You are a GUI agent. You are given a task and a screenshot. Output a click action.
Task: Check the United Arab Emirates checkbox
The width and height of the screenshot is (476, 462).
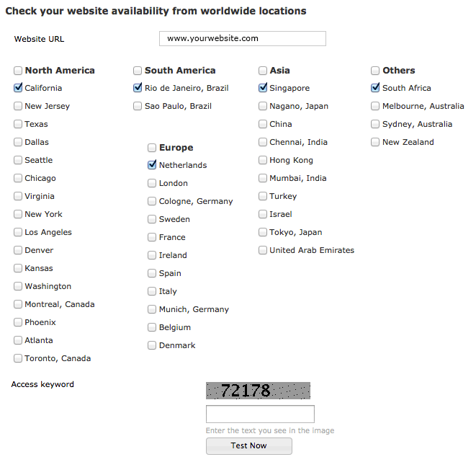(263, 250)
